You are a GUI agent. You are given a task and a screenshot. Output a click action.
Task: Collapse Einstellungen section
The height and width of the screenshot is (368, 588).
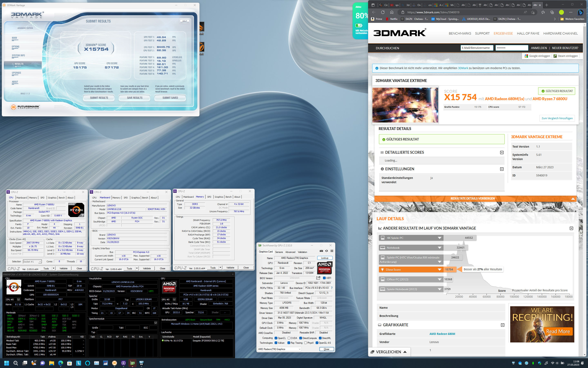(502, 169)
